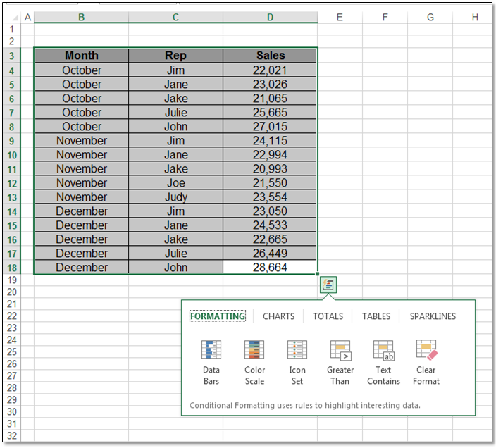Select cell with sales 23,554
Image resolution: width=496 pixels, height=448 pixels.
pyautogui.click(x=270, y=197)
